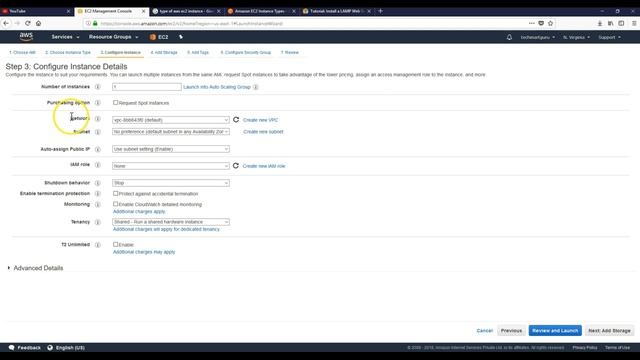Click Create new IAM role link
640x360 pixels.
coord(264,166)
